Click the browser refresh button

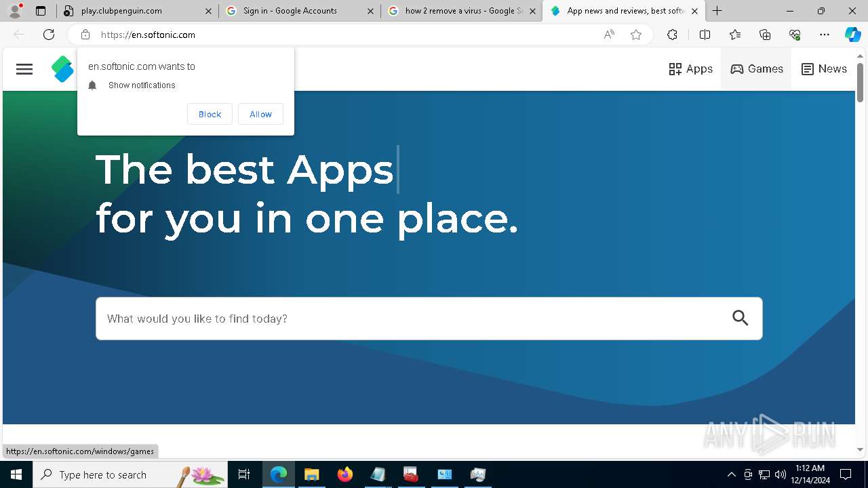[49, 35]
